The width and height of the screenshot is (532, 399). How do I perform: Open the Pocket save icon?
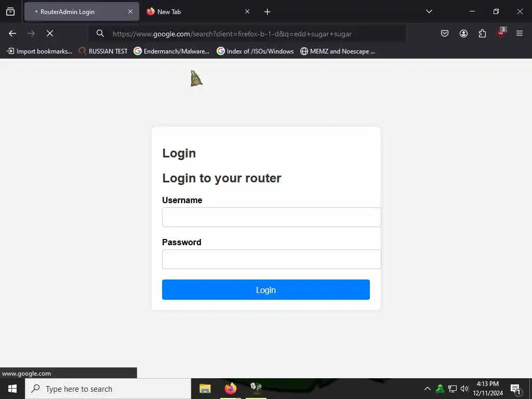tap(445, 33)
